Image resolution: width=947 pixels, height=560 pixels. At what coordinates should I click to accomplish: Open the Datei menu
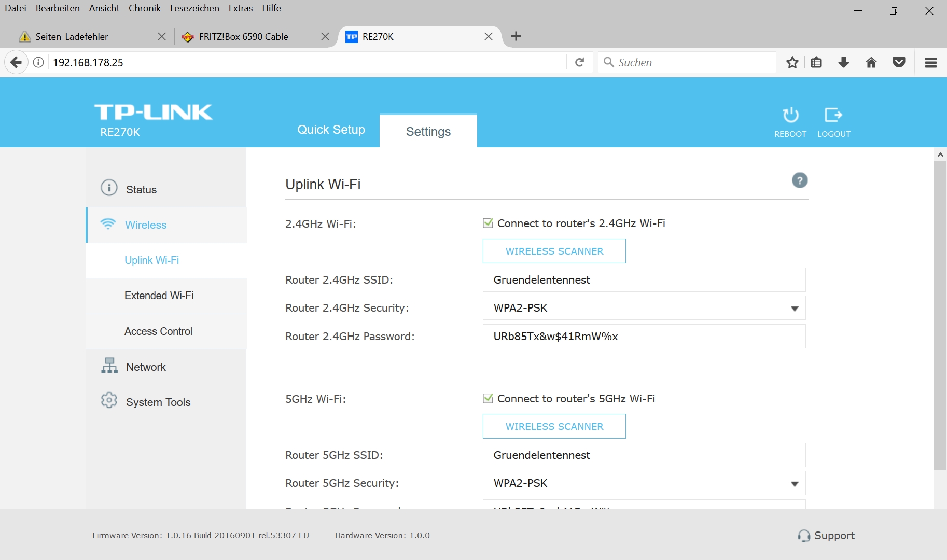click(x=16, y=8)
